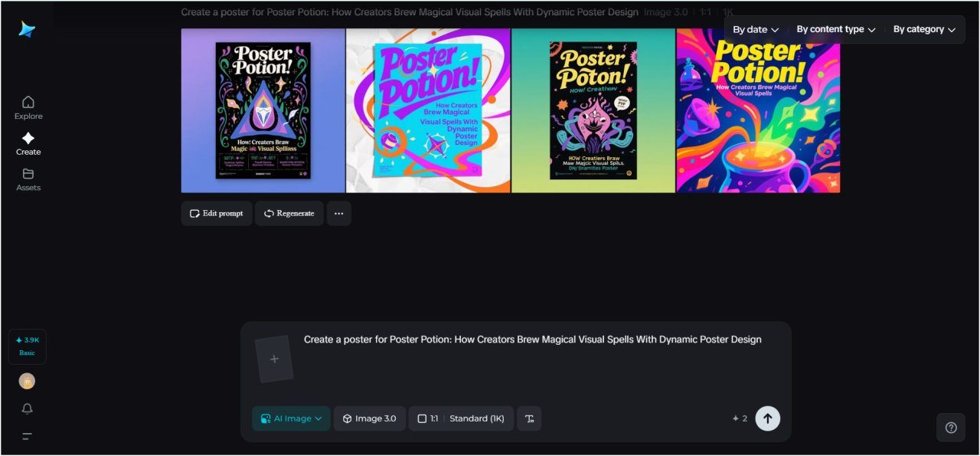Add a reference image with plus box
The height and width of the screenshot is (456, 980).
point(274,359)
